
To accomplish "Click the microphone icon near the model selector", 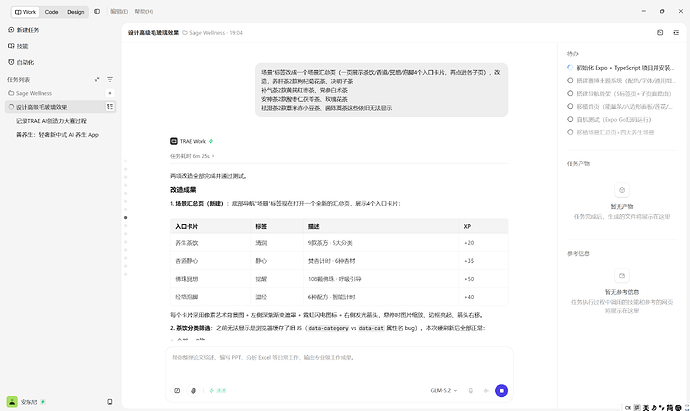I will (470, 390).
